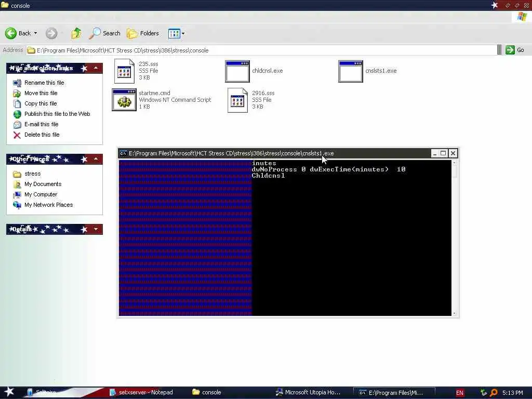This screenshot has width=532, height=399.
Task: Minimize the cnslsts1.exe console window
Action: 434,153
